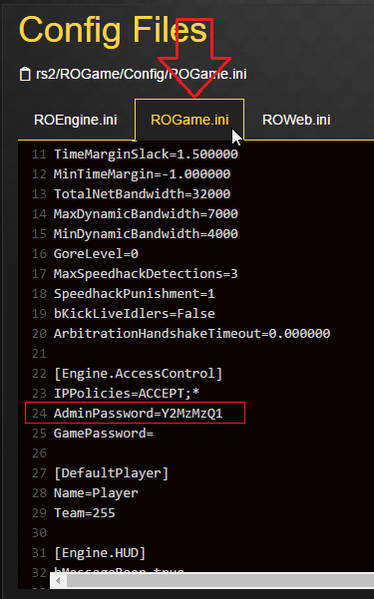Image resolution: width=374 pixels, height=599 pixels.
Task: Click line MaxDynamicBandwidth=7000
Action: point(146,214)
